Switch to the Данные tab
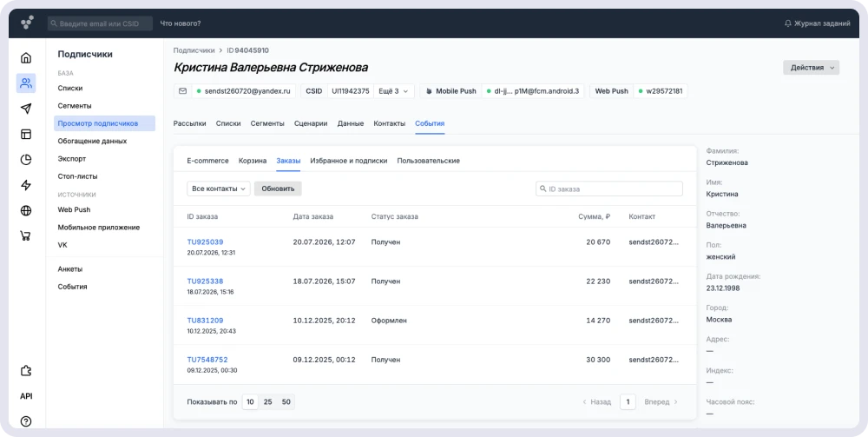 (x=351, y=123)
